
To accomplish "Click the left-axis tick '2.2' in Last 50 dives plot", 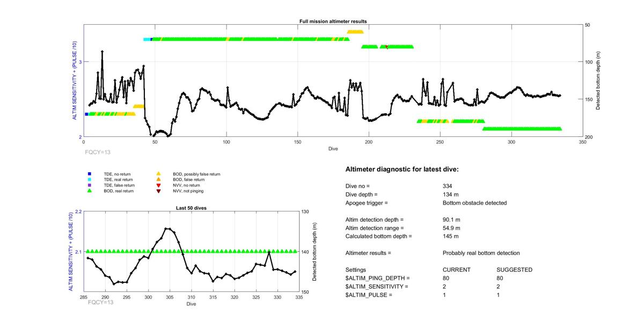I will point(78,212).
